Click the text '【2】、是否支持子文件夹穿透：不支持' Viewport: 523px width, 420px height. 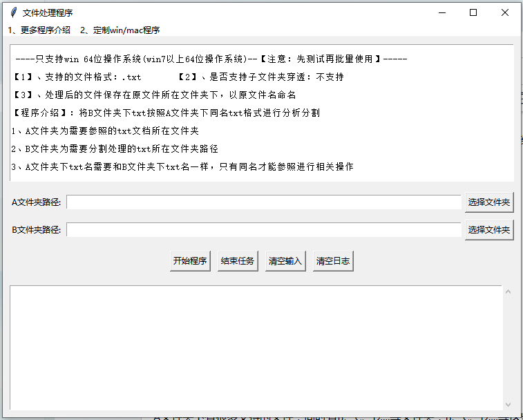(260, 77)
